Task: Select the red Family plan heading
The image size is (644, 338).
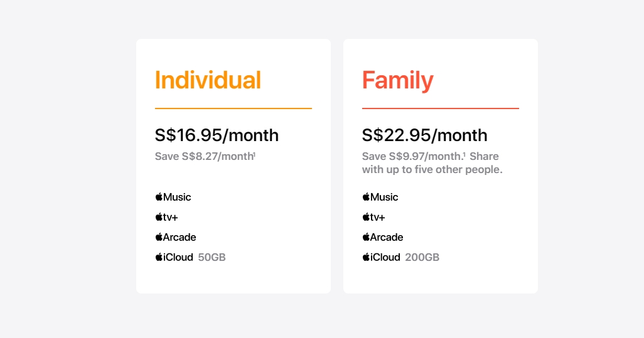Action: tap(398, 80)
